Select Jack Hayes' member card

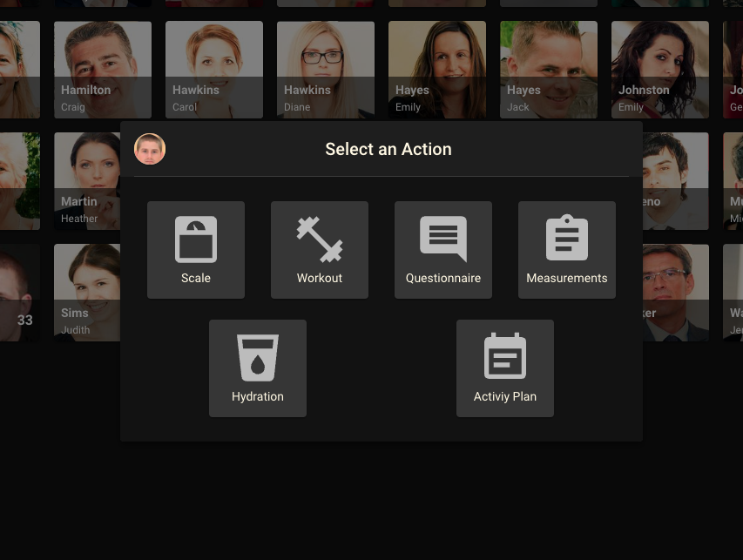[549, 70]
